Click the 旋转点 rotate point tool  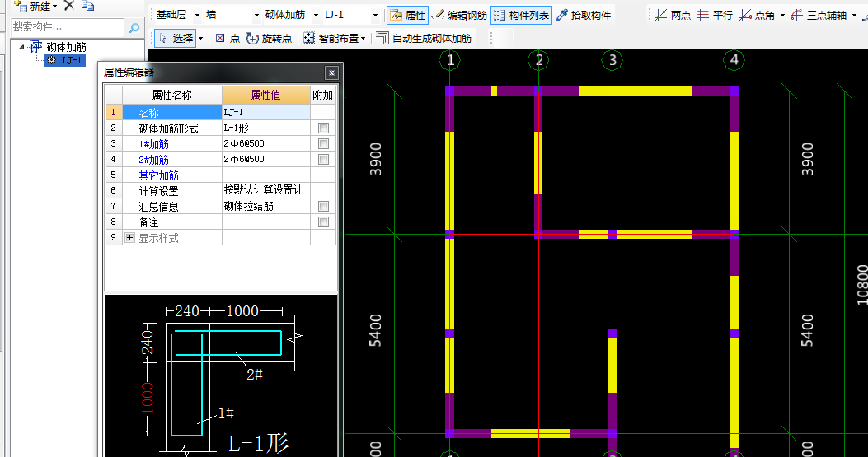(x=269, y=38)
